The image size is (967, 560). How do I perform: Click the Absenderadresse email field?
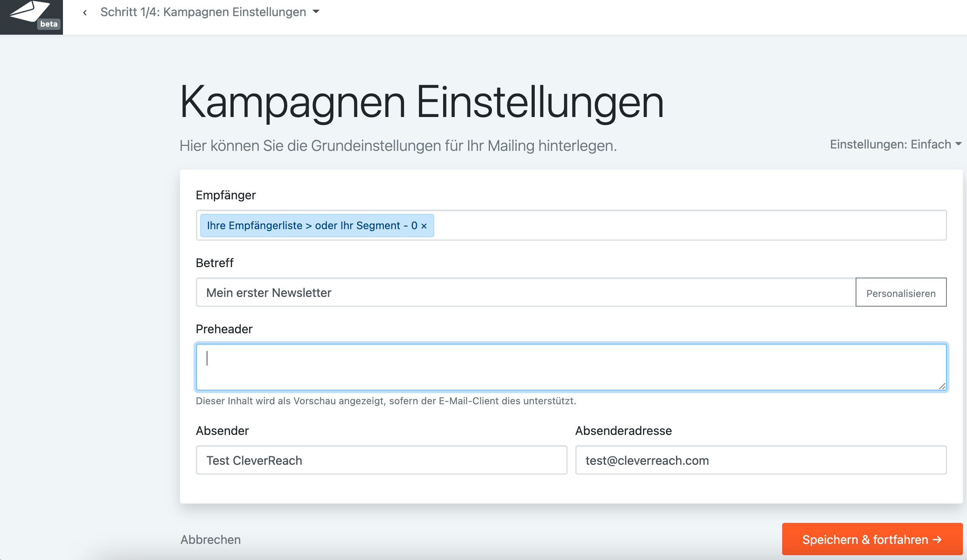pos(760,460)
